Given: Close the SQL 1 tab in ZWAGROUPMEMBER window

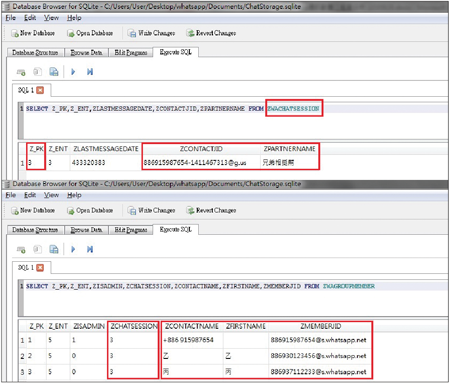Looking at the screenshot, I should 40,268.
